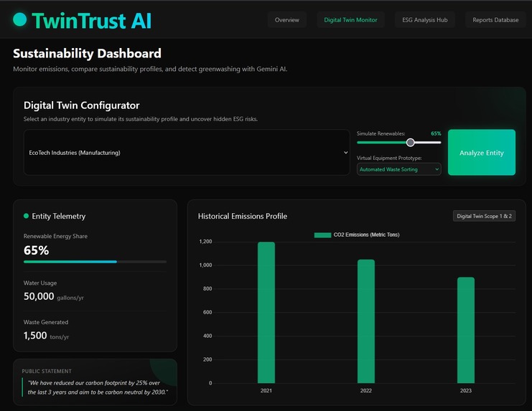Click the Virtual Equipment Prototype label
This screenshot has height=411, width=532.
[x=389, y=158]
